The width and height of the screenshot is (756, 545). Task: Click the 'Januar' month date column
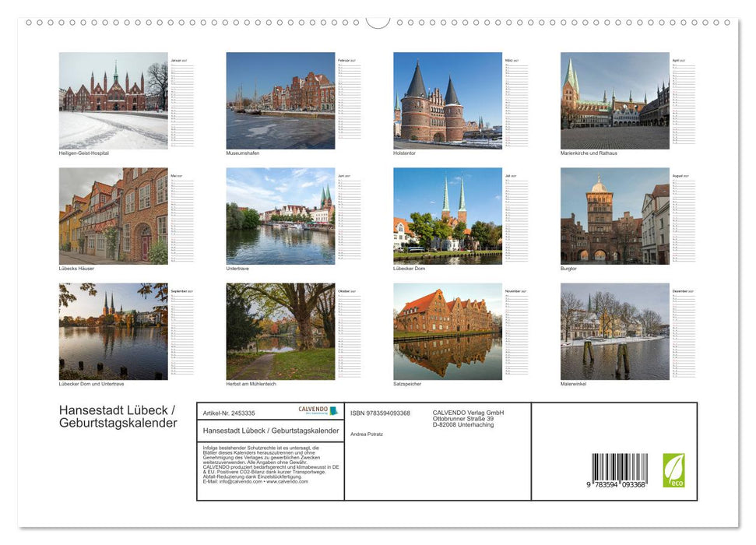point(182,102)
